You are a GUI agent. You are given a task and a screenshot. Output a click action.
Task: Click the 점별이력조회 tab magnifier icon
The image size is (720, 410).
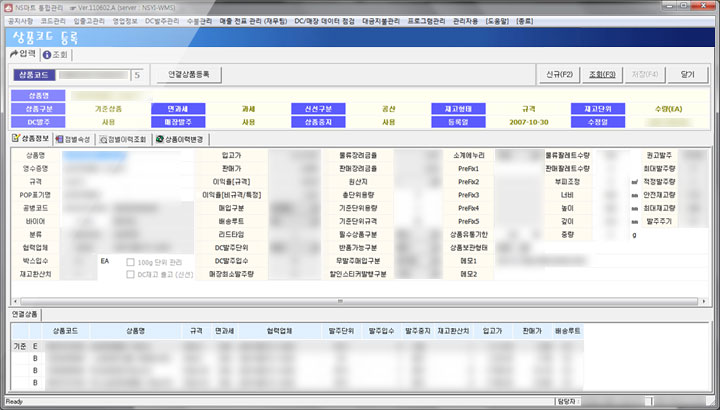click(103, 140)
